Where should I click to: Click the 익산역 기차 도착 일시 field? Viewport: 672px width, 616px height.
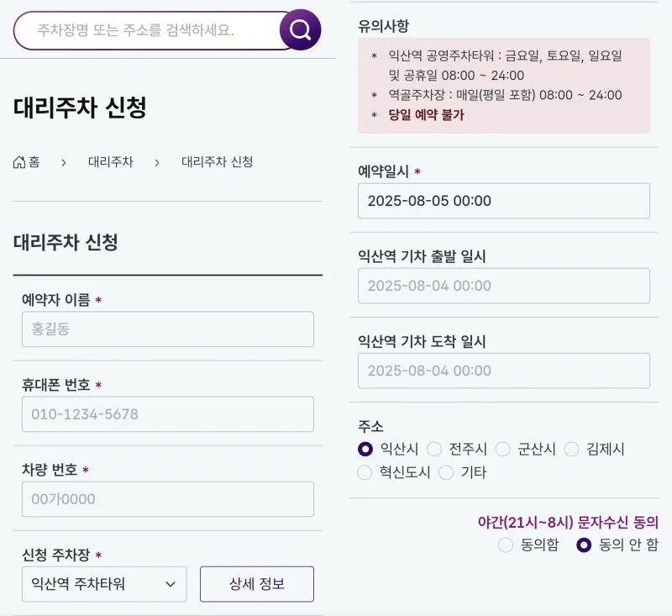(x=504, y=371)
